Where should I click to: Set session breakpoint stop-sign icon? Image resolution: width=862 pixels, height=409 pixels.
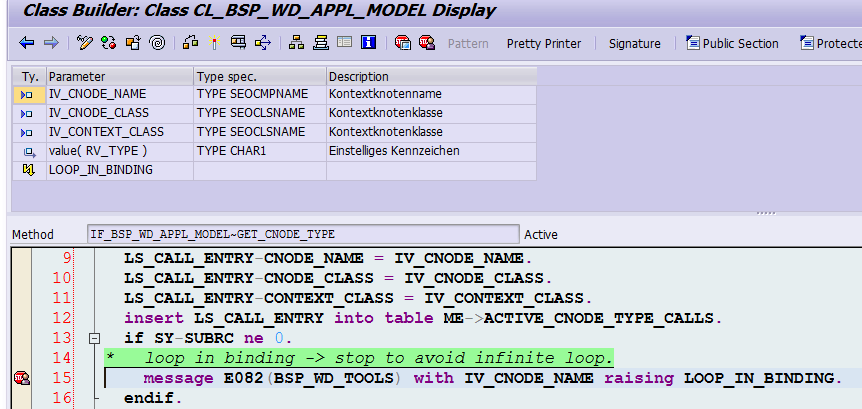pyautogui.click(x=403, y=43)
